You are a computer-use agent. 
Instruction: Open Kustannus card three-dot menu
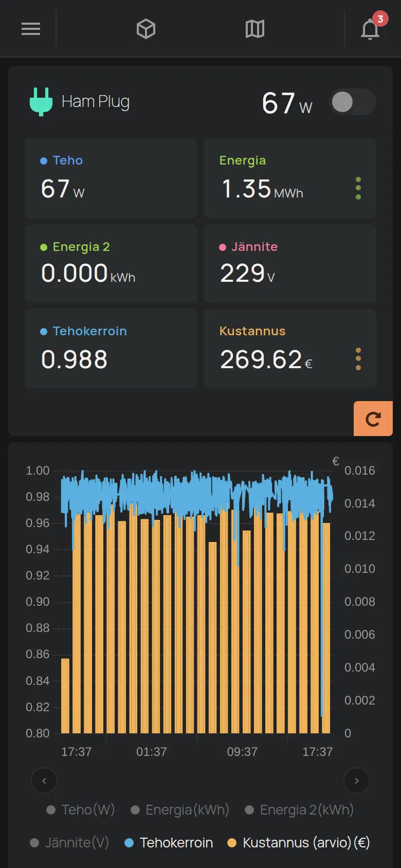[358, 359]
